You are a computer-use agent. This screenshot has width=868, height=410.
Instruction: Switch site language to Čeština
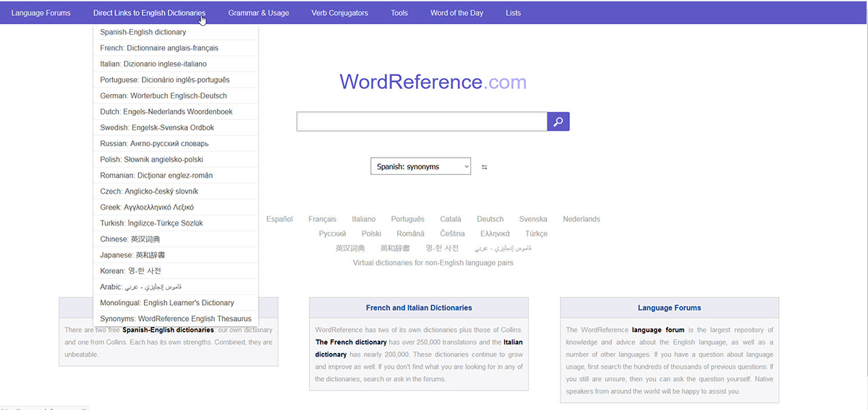tap(453, 234)
